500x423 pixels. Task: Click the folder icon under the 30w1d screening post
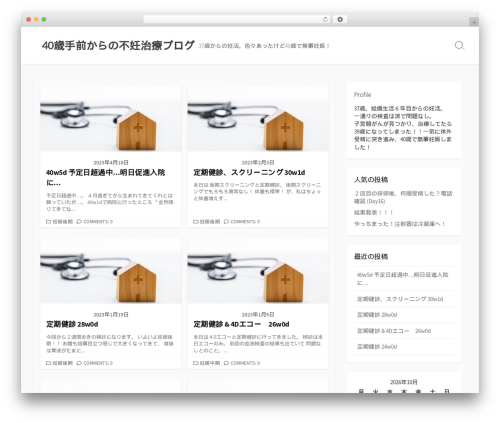[196, 222]
